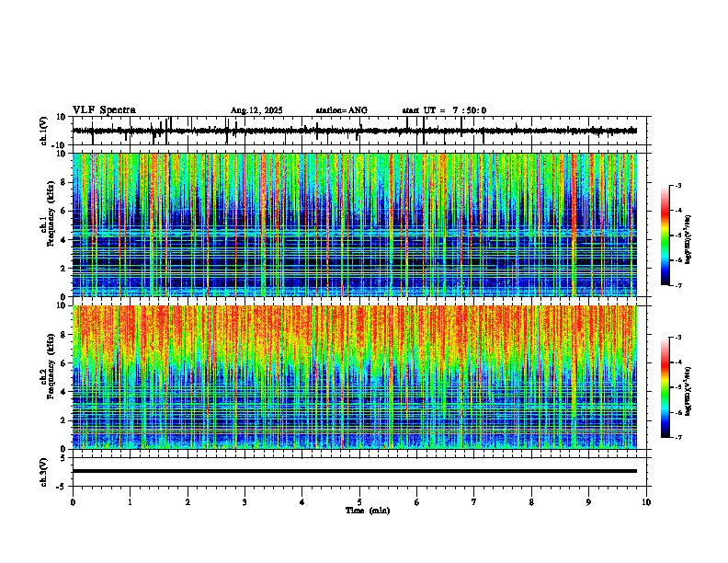Click the "ch.1(V)" axis label

coord(44,131)
